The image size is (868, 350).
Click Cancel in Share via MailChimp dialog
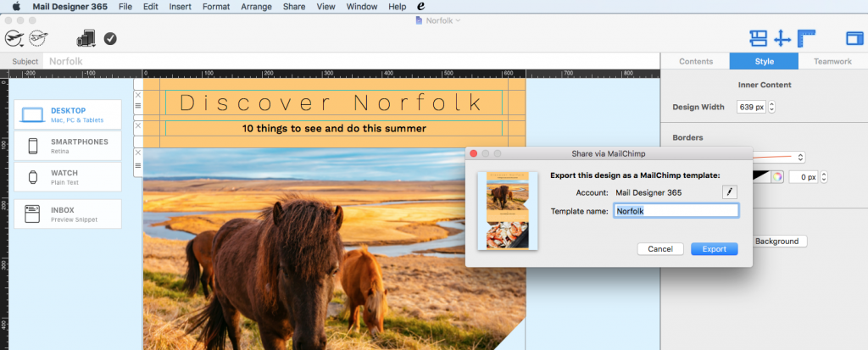660,249
